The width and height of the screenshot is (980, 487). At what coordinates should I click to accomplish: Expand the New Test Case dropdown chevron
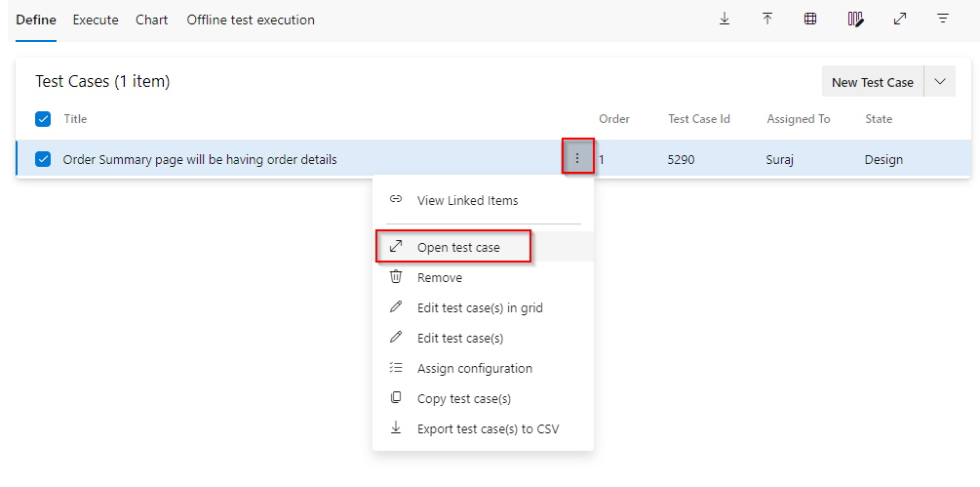tap(940, 81)
